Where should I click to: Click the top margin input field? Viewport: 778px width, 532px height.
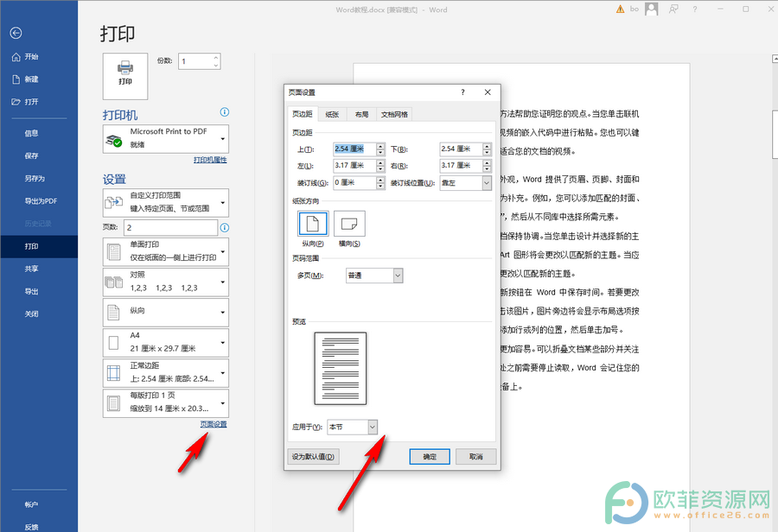354,149
